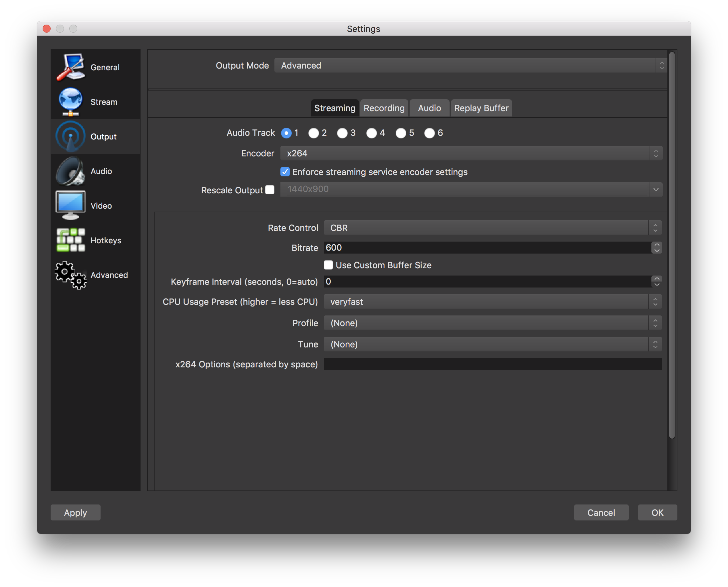Open the CPU Usage Preset dropdown
The image size is (728, 587).
tap(493, 301)
